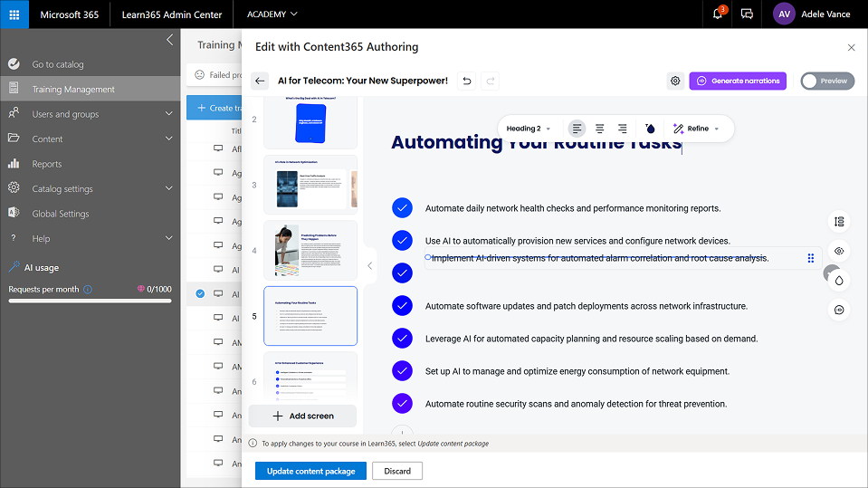
Task: Open text color droplet in formatting toolbar
Action: [650, 129]
